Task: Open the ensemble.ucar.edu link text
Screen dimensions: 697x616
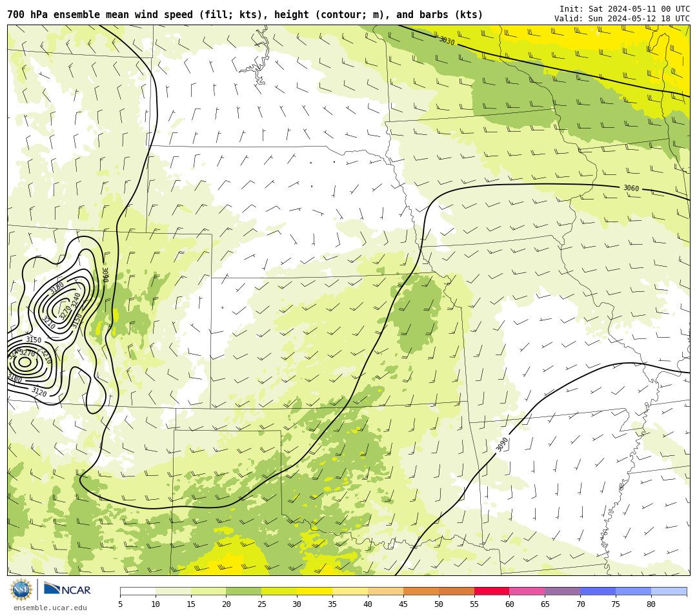Action: click(x=50, y=608)
